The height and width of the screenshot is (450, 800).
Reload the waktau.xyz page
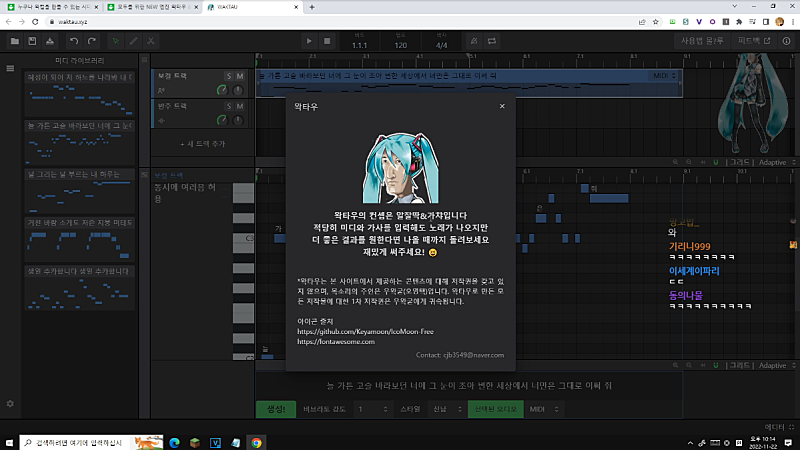coord(35,22)
